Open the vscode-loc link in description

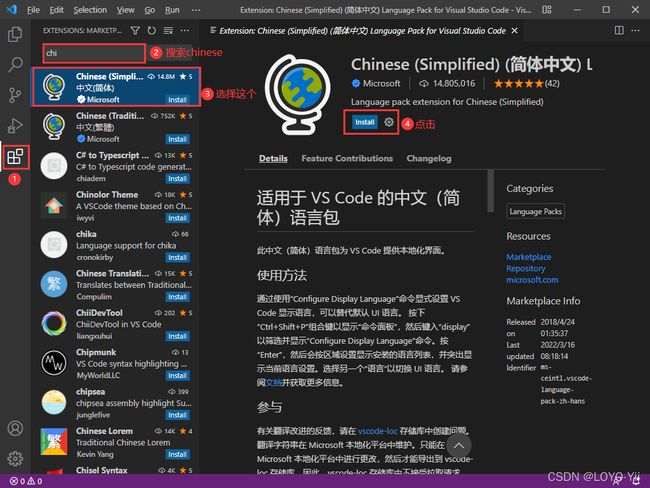[378, 431]
